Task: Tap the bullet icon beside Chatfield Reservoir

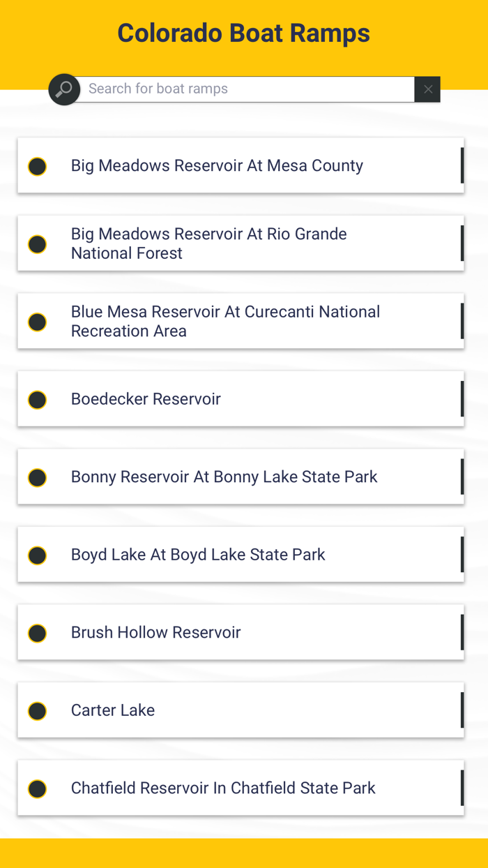Action: pyautogui.click(x=37, y=789)
